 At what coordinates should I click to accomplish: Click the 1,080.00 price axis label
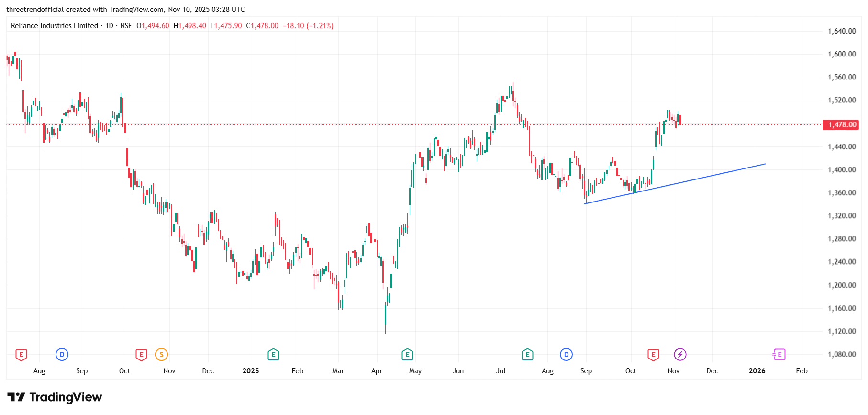[x=842, y=354]
